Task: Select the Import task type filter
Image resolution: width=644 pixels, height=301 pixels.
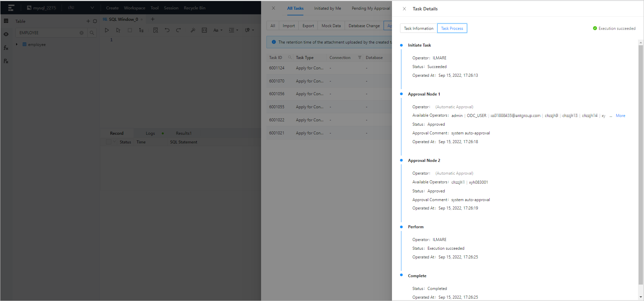Action: tap(289, 26)
